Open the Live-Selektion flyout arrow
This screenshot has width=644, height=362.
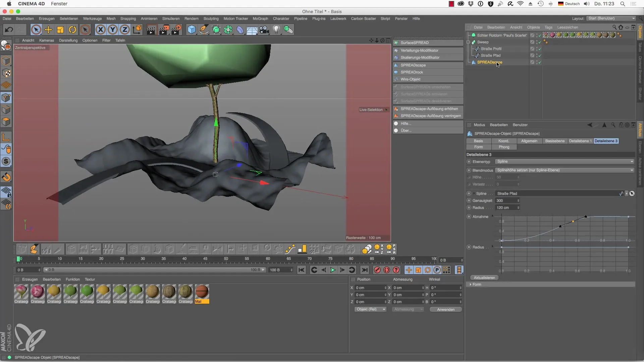[x=386, y=110]
